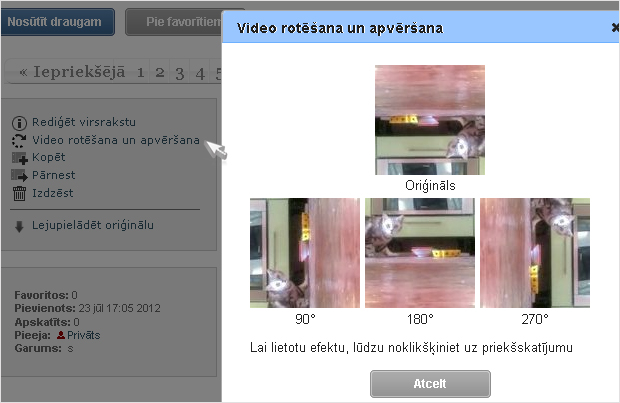
Task: Select the Oriģināls preview thumbnail
Action: (x=430, y=120)
